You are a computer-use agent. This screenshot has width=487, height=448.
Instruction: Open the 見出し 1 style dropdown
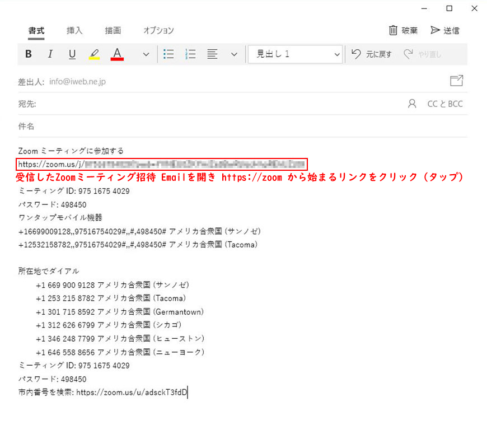(296, 54)
